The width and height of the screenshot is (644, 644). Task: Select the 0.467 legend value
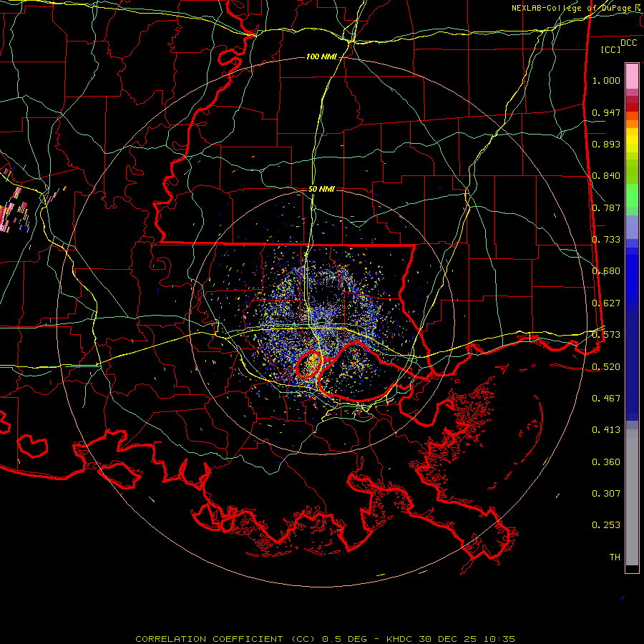[x=606, y=399]
